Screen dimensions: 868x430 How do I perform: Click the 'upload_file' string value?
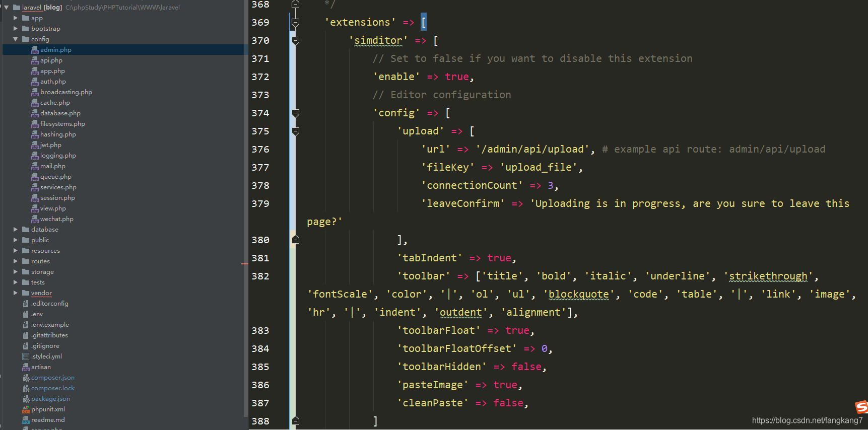click(539, 167)
